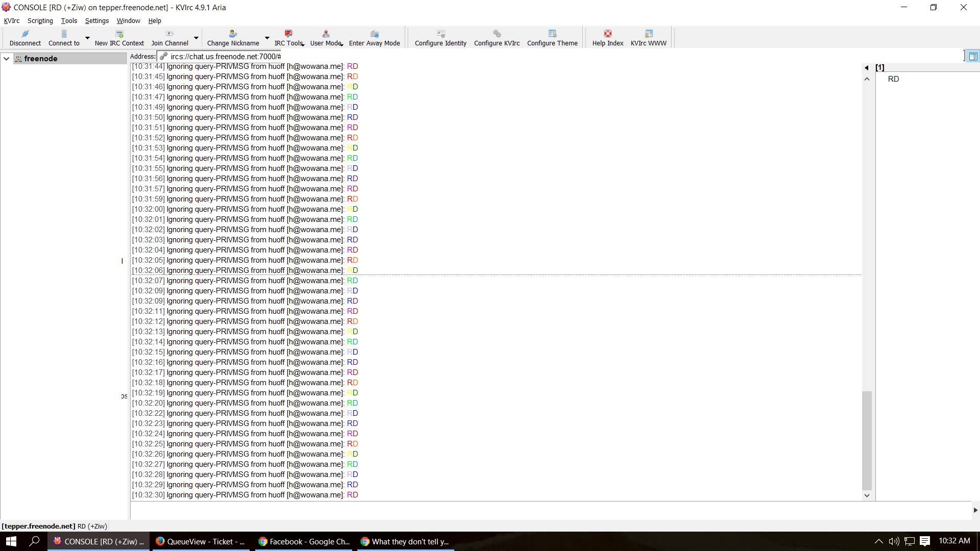
Task: Open the Action Center notification icon
Action: (925, 541)
